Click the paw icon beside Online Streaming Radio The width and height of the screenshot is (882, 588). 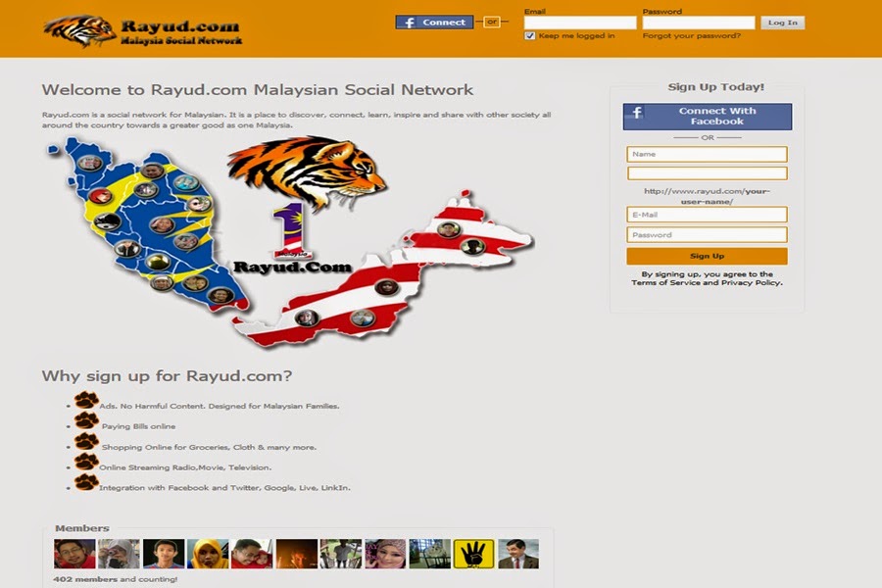(86, 462)
